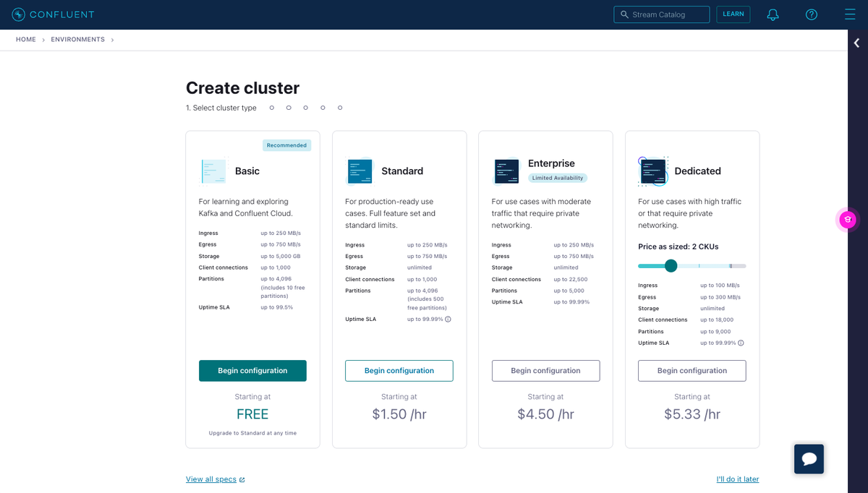Click the Uptime SLA info icon in Dedicated card

click(x=741, y=343)
